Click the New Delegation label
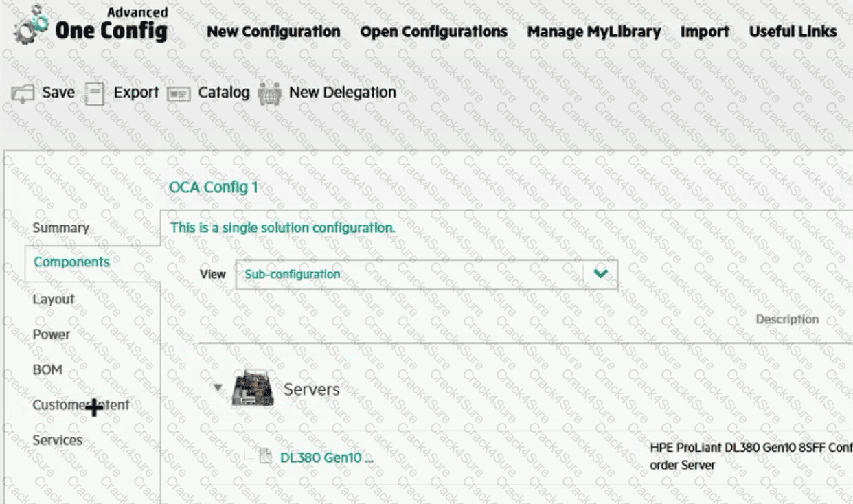The height and width of the screenshot is (504, 853). pyautogui.click(x=343, y=92)
